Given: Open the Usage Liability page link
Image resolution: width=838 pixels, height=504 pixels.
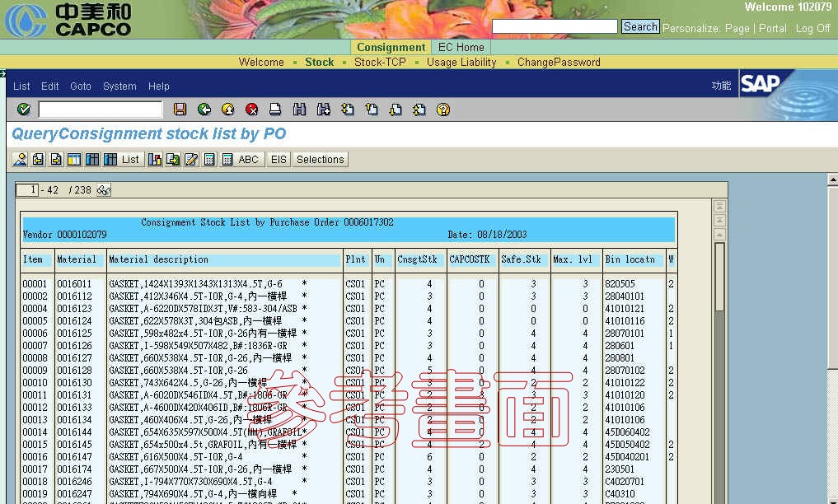Looking at the screenshot, I should 461,63.
